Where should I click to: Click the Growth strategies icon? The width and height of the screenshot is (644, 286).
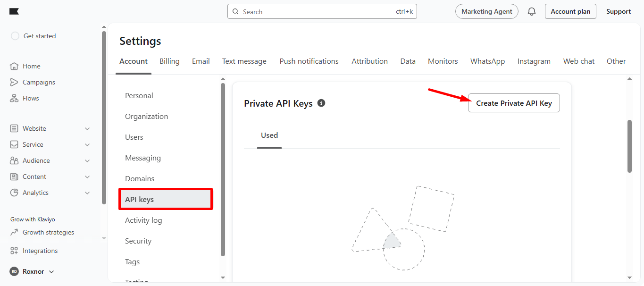[15, 232]
